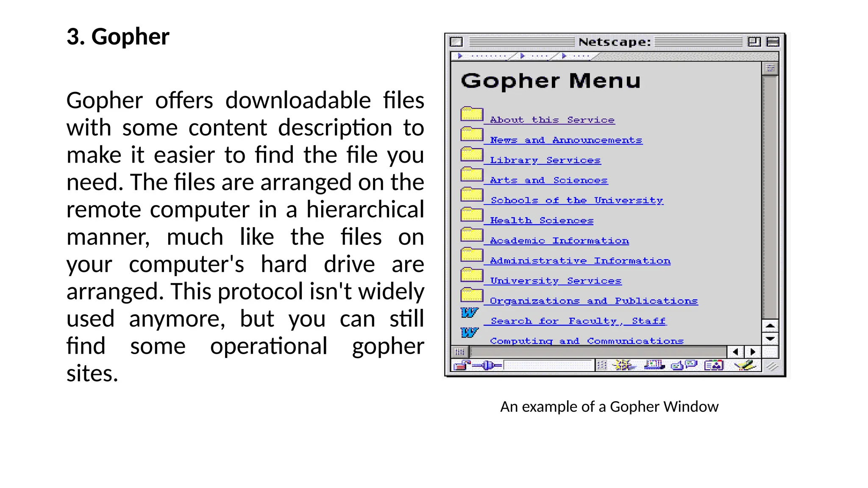868x488 pixels.
Task: Open Navigator via the ship wheel icon
Action: tap(623, 365)
